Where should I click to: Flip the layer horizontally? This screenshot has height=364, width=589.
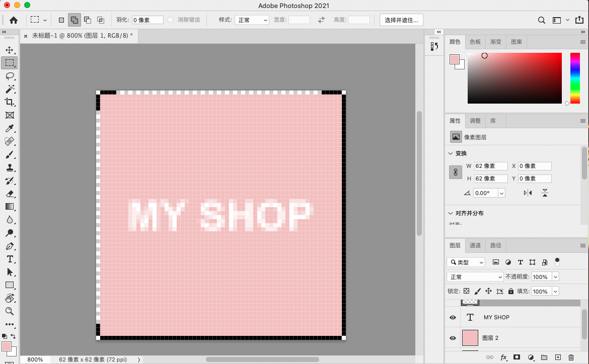point(528,193)
